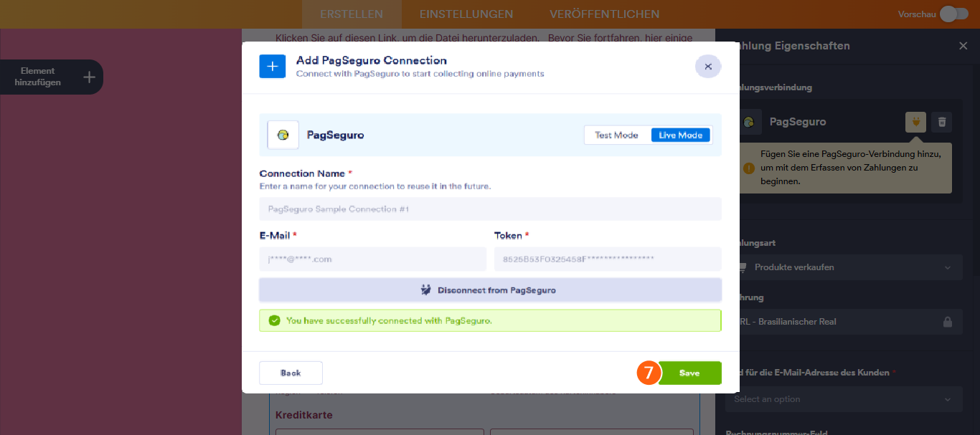This screenshot has width=980, height=435.
Task: Click the E-Mail input field
Action: (x=372, y=259)
